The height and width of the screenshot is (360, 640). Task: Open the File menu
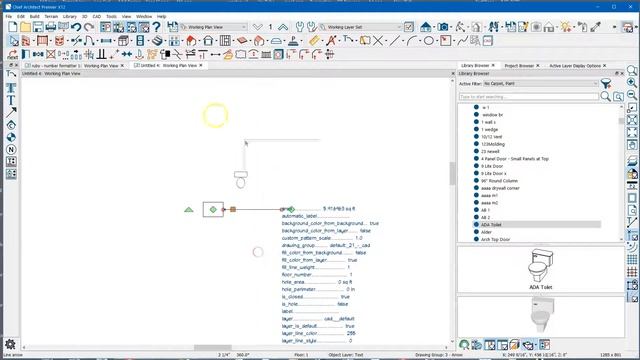pos(9,16)
